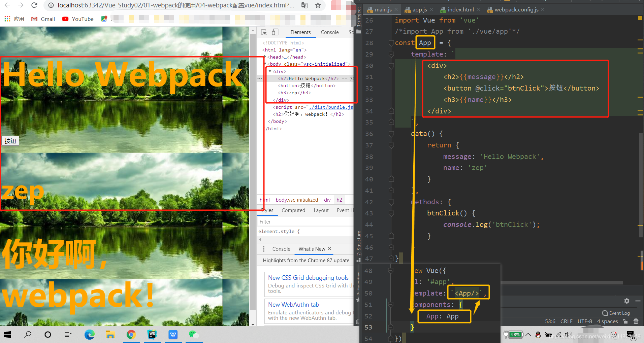Open the YouTube bookmark
Screen dimensions: 644x343
(x=78, y=19)
